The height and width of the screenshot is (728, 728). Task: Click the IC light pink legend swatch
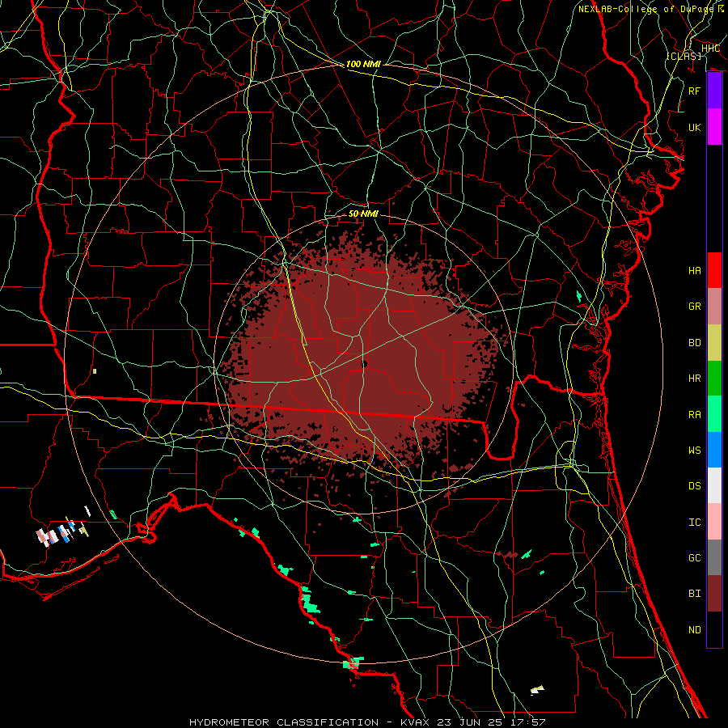tap(714, 522)
